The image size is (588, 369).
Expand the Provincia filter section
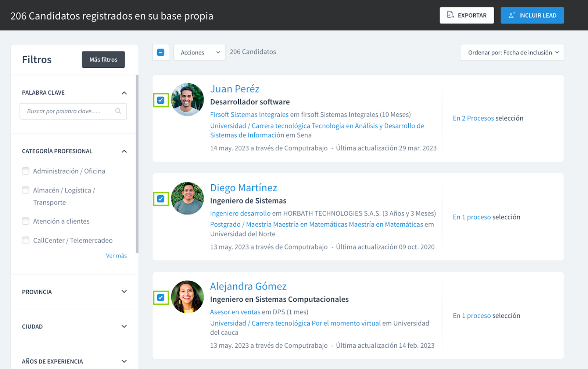click(124, 292)
